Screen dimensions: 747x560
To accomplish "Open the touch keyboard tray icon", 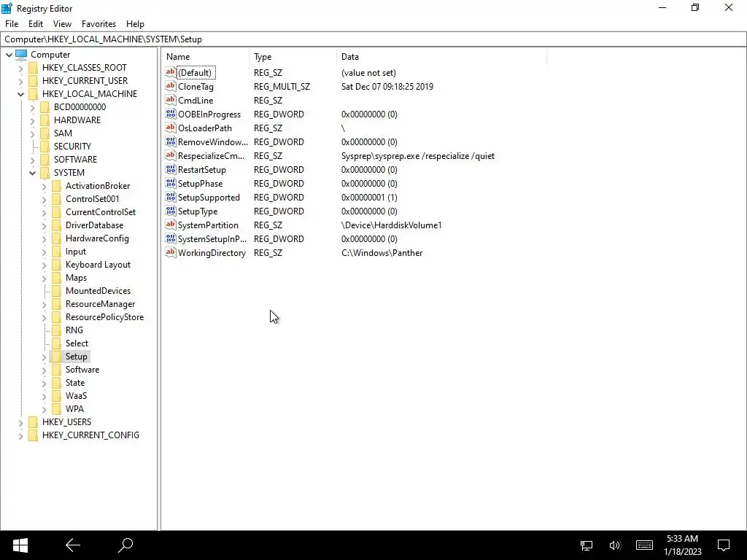I will click(x=644, y=545).
